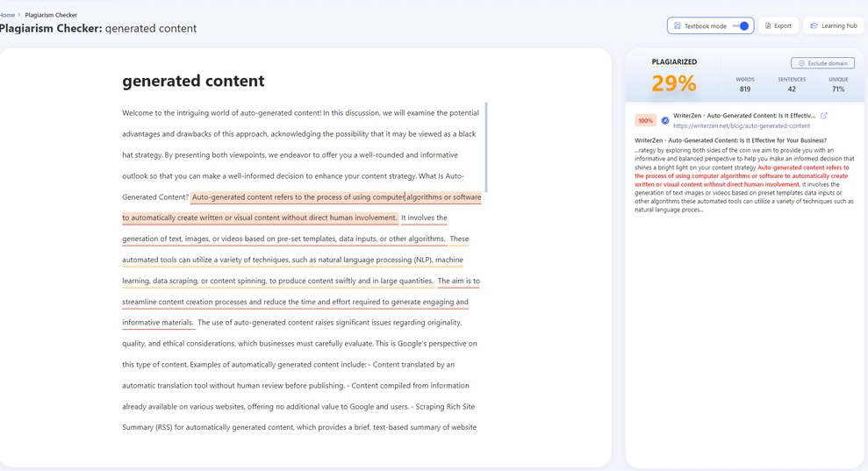Click the 100% match badge
The height and width of the screenshot is (471, 868).
[x=645, y=120]
